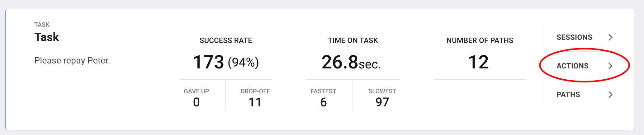Click the Time on Task value 26.8 sec
This screenshot has height=135, width=644.
[x=351, y=62]
